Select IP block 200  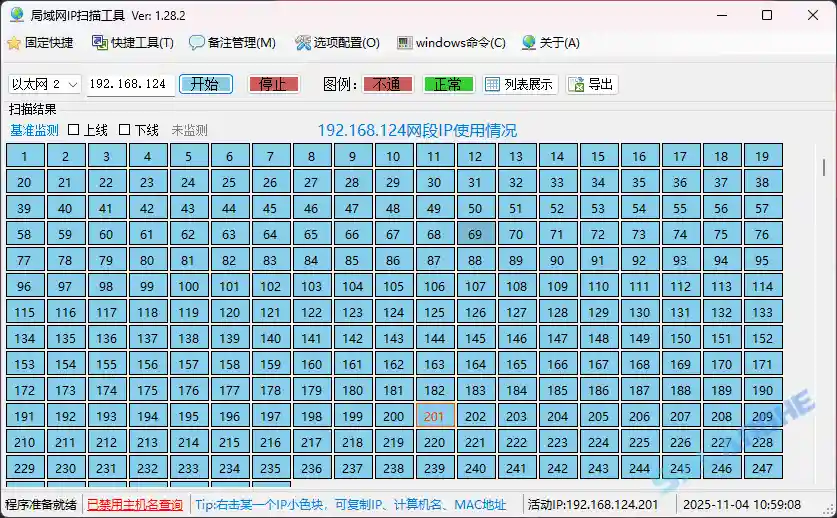394,416
